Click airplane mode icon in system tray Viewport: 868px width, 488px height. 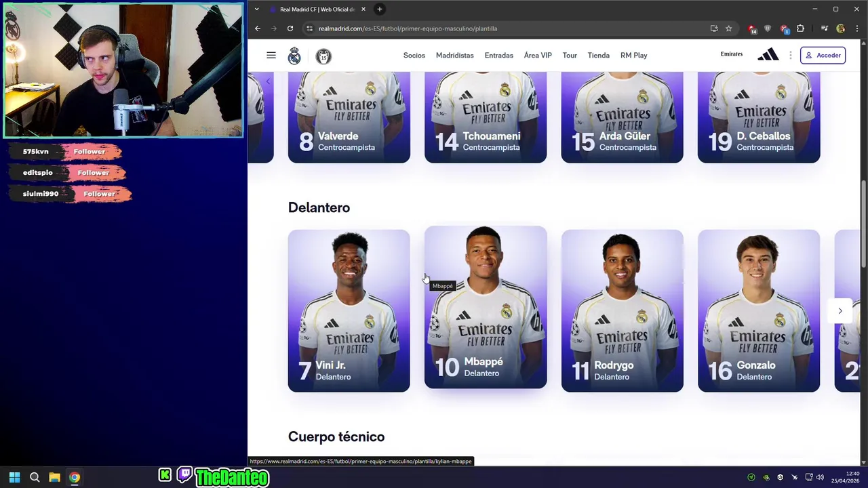[794, 477]
